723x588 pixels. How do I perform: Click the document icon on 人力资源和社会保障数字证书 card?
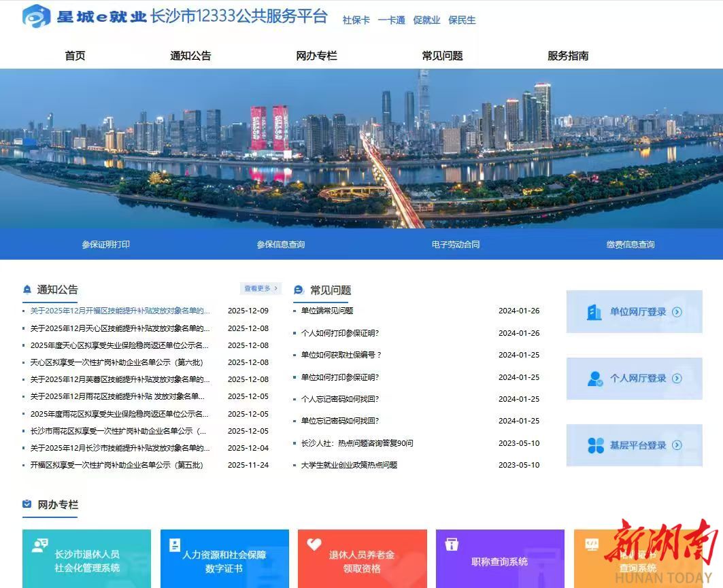pos(175,544)
